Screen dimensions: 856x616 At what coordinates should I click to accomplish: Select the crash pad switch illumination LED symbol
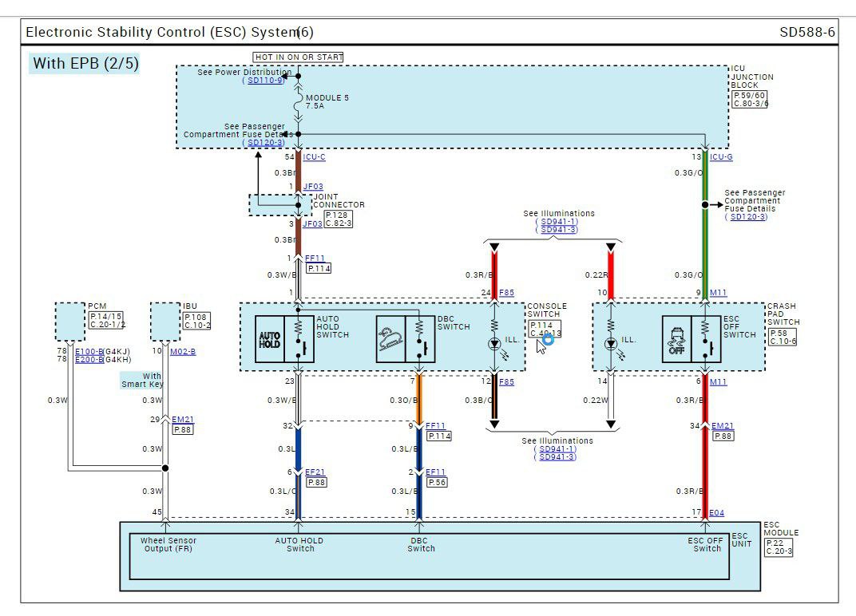point(611,344)
